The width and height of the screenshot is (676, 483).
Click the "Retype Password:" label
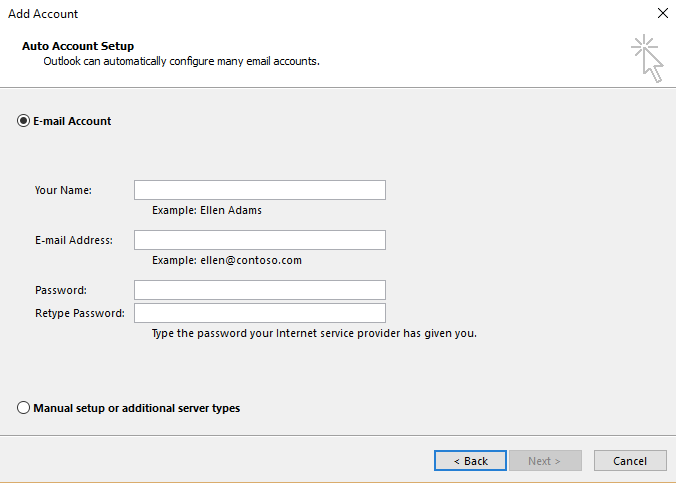pyautogui.click(x=80, y=313)
